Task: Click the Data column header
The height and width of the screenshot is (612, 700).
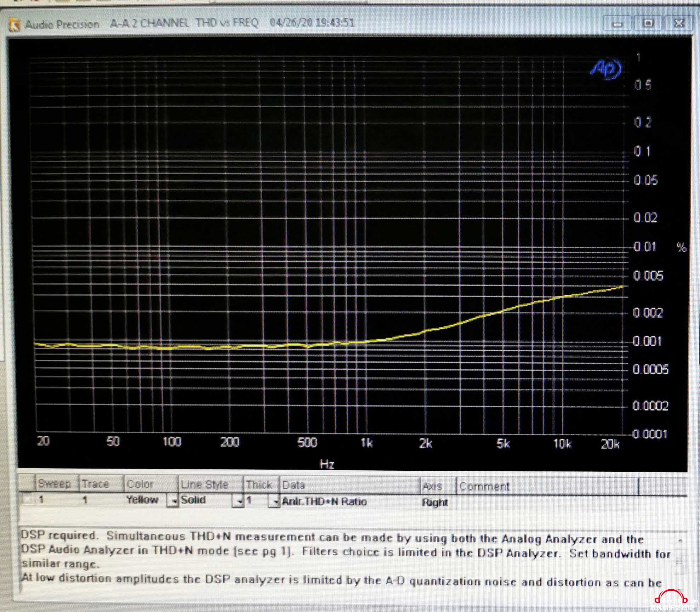Action: (x=349, y=485)
